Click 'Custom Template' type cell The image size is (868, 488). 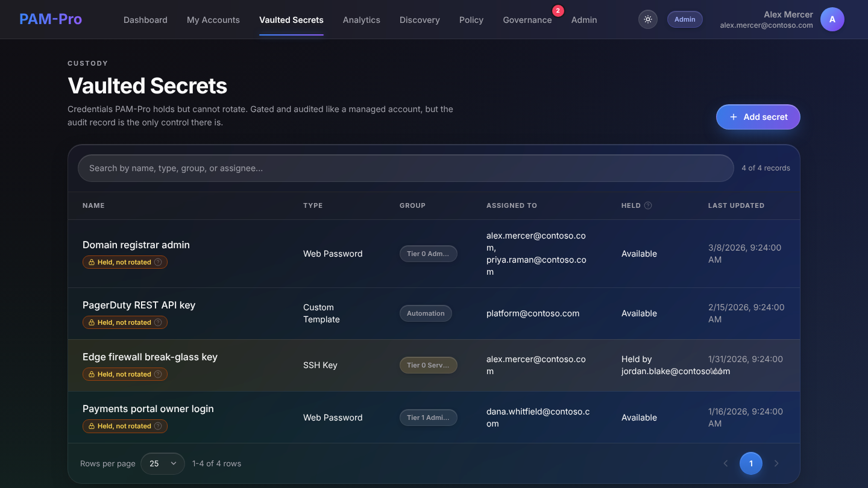(x=321, y=313)
